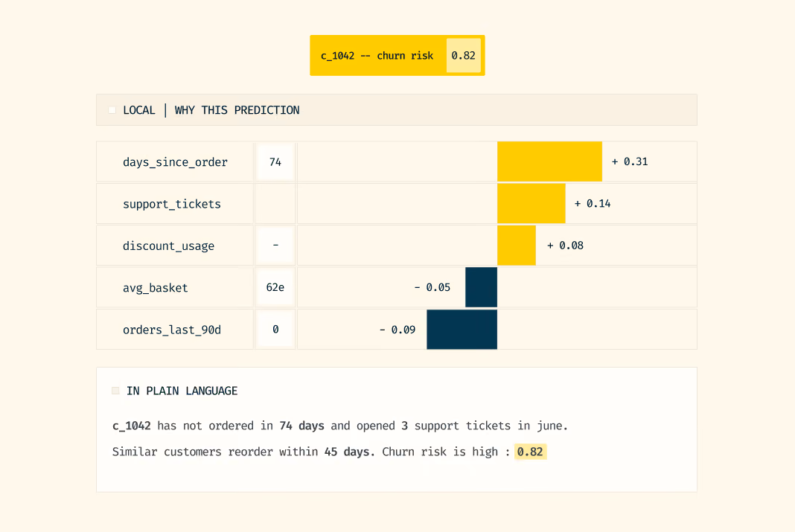Click the - 0.05 contribution value

point(432,287)
